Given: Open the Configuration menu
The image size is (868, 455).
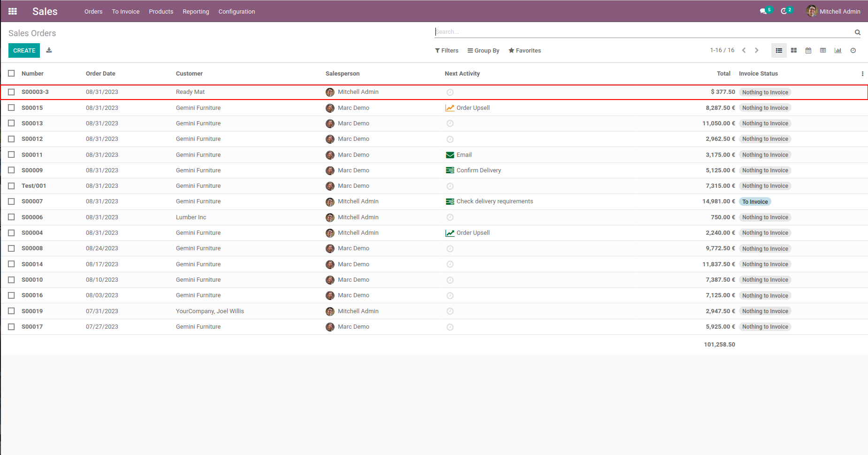Looking at the screenshot, I should coord(236,11).
